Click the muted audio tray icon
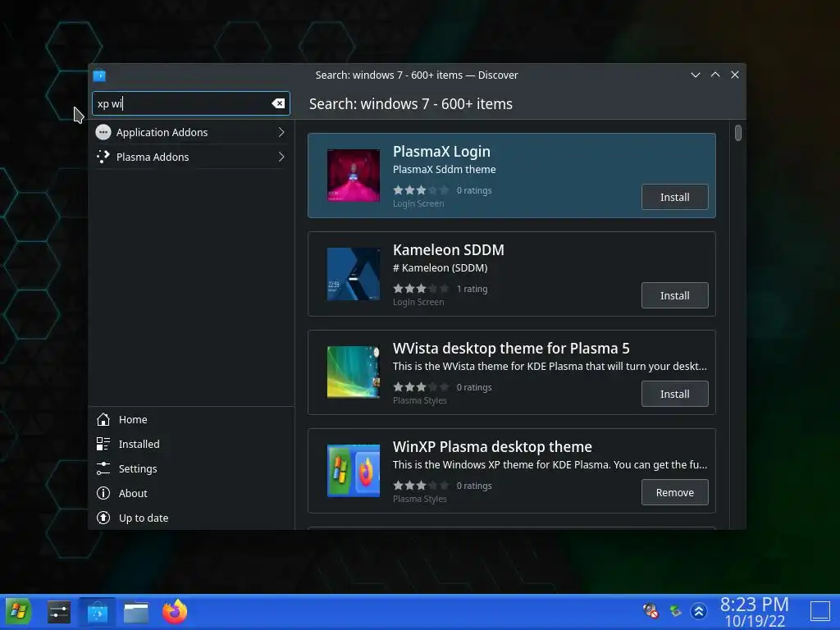 click(651, 610)
